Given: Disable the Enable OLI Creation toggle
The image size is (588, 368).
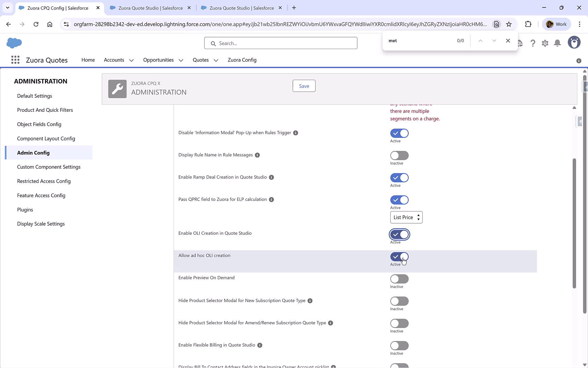Looking at the screenshot, I should pyautogui.click(x=399, y=234).
